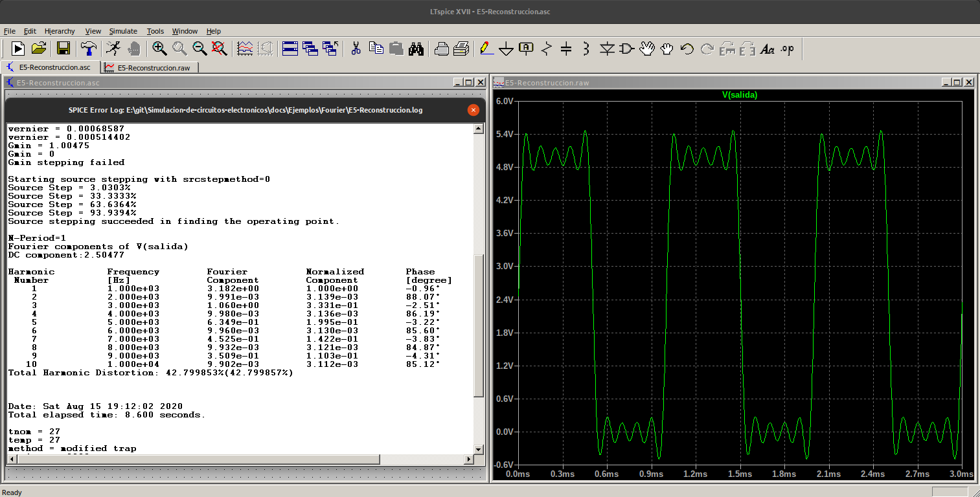Open the Window menu

(x=185, y=31)
